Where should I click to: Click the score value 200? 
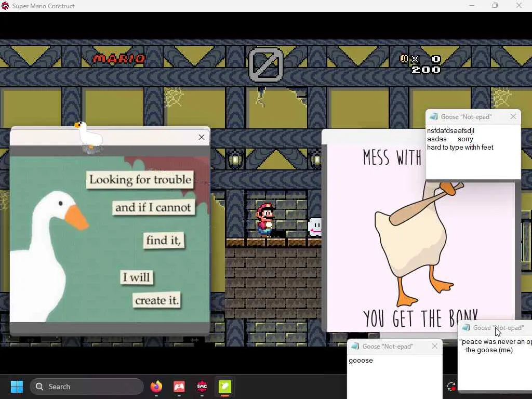[426, 70]
